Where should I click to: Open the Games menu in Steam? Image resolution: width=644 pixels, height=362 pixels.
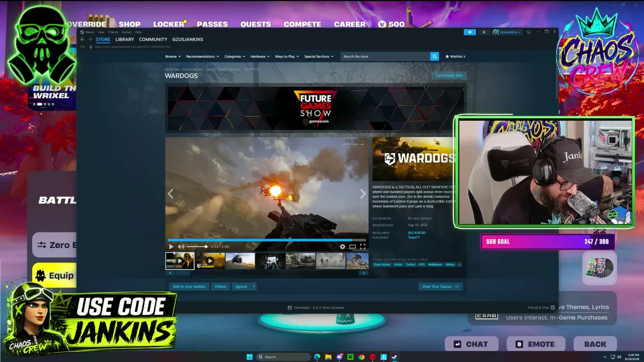click(126, 32)
